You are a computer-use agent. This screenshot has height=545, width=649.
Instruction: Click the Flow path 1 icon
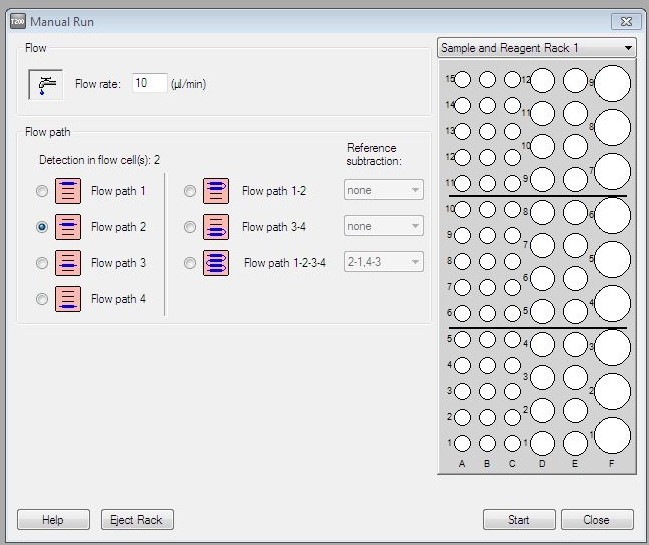click(67, 191)
